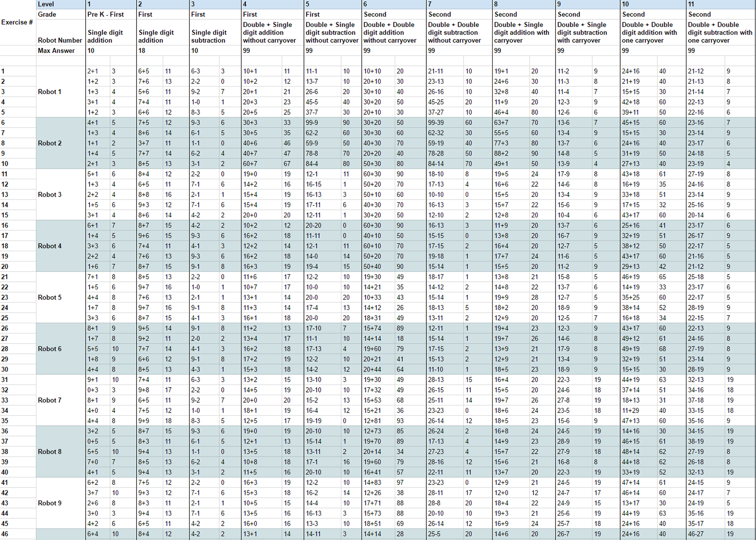The height and width of the screenshot is (540, 756).
Task: Select the problem cell '19+70'
Action: point(378,441)
